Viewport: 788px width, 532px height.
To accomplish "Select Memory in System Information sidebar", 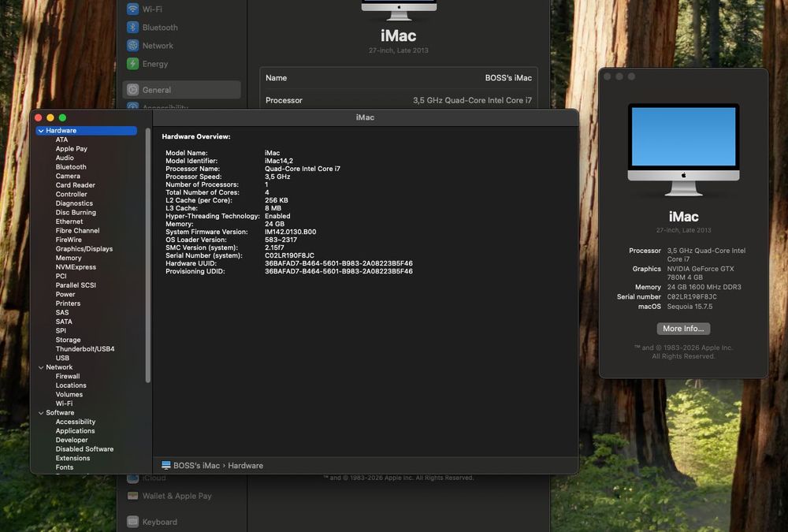I will (69, 258).
